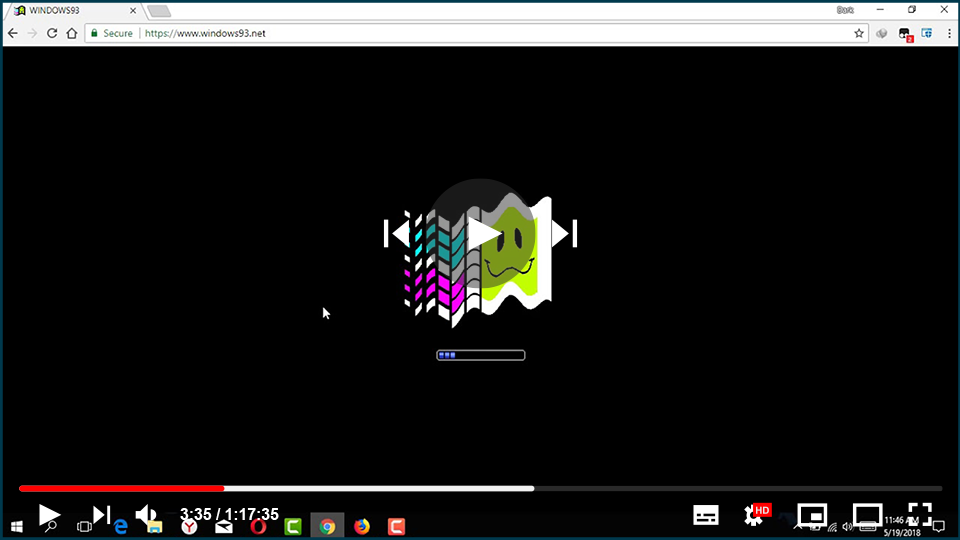This screenshot has width=960, height=540.
Task: Skip to previous video with left arrow
Action: (x=397, y=233)
